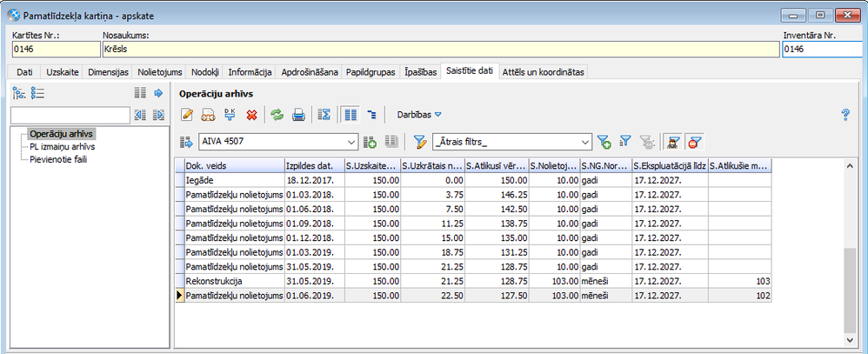Image resolution: width=868 pixels, height=354 pixels.
Task: Click the 127.50 remaining value cell
Action: tap(496, 296)
